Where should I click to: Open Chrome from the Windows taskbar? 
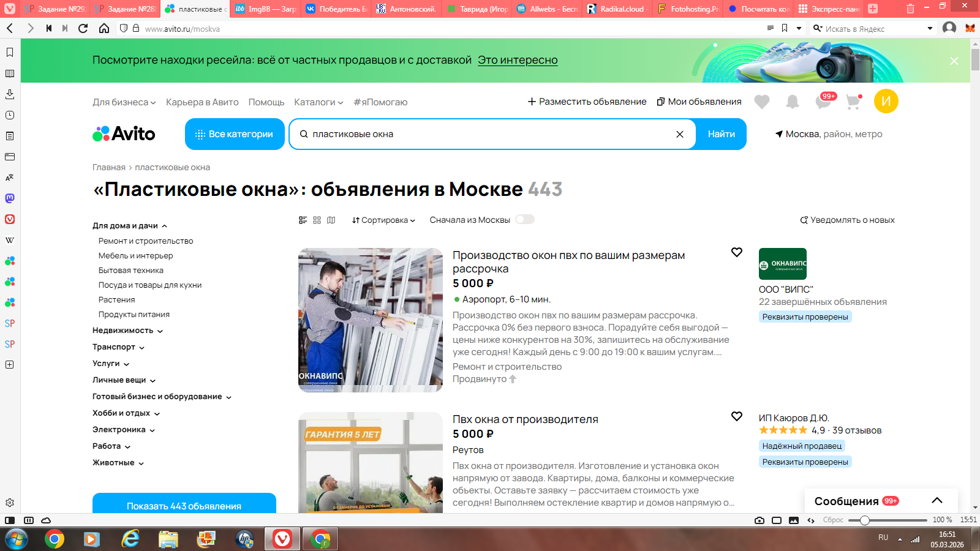55,539
